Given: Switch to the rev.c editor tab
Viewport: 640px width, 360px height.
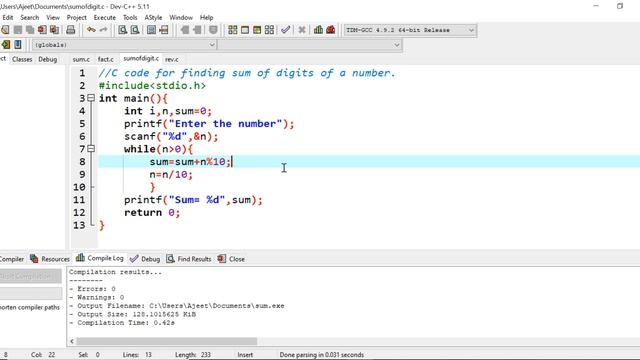Looking at the screenshot, I should tap(171, 60).
